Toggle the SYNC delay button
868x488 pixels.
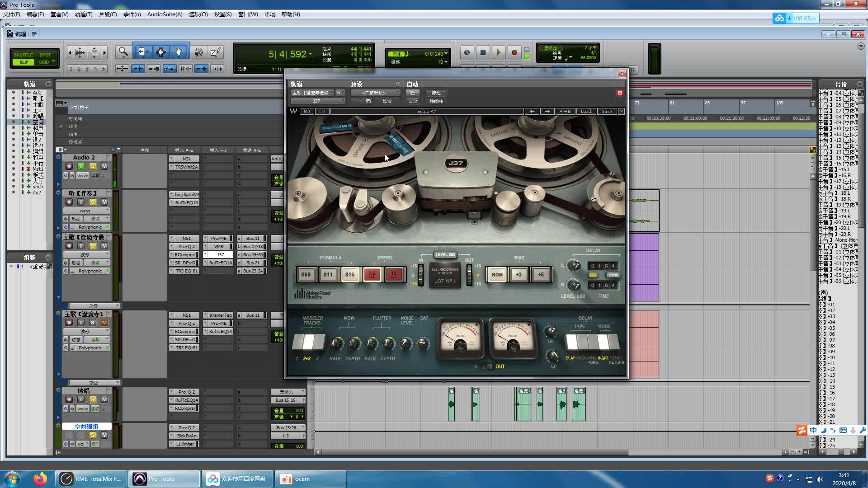pyautogui.click(x=613, y=275)
